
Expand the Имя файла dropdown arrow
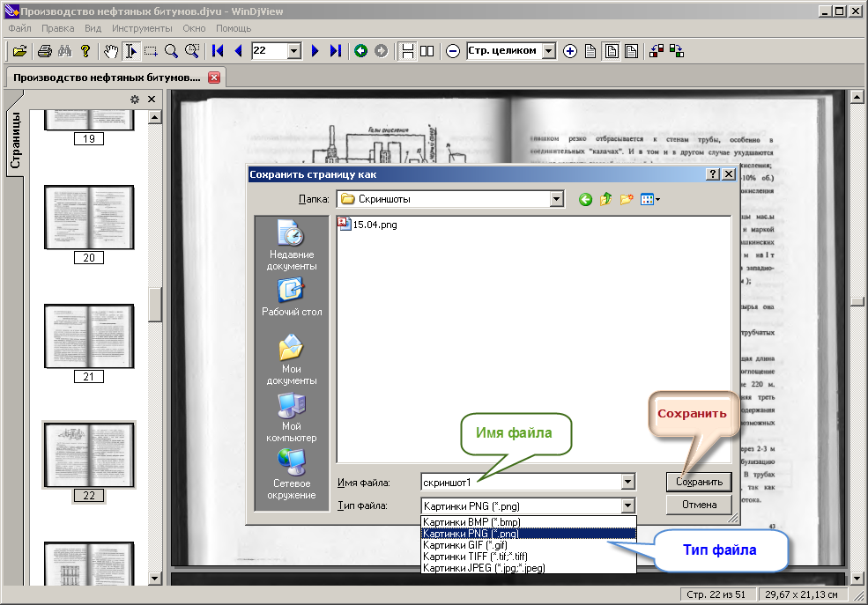coord(627,483)
